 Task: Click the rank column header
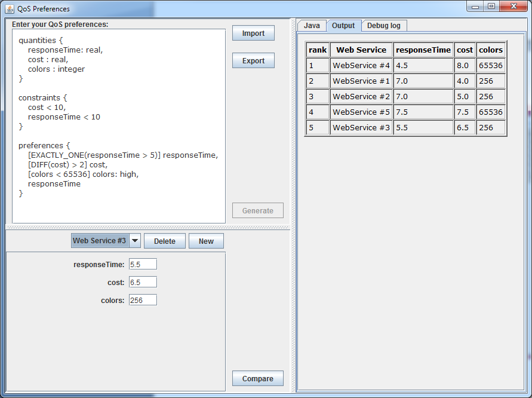click(x=317, y=50)
